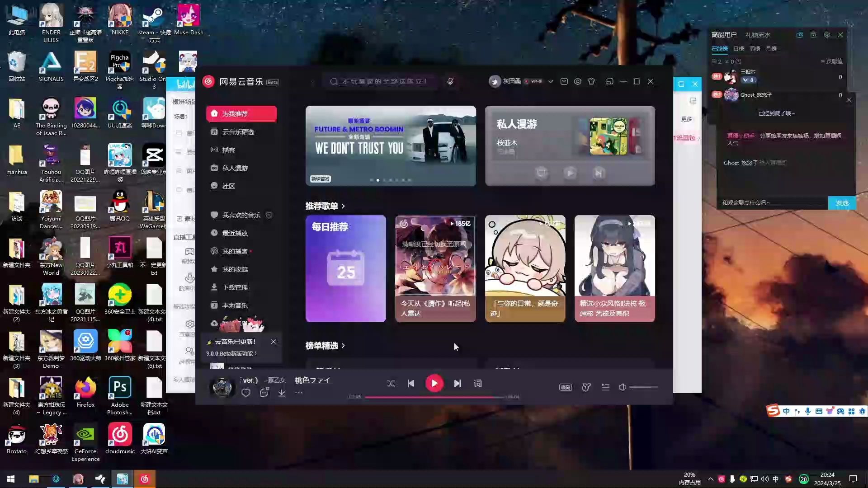
Task: Open the 每日推荐 daily playlist card
Action: 345,268
